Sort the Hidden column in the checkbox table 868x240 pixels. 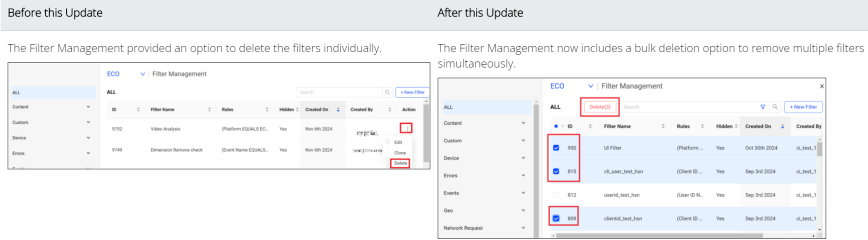tap(736, 127)
